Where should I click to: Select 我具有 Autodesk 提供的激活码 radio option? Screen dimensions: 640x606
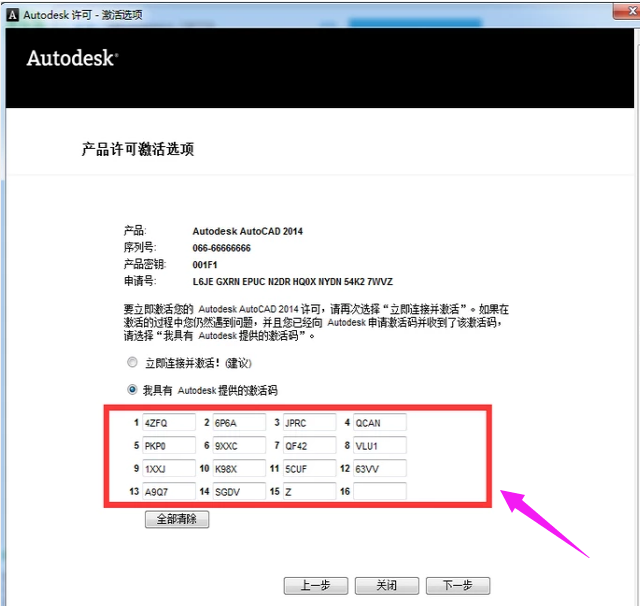pos(132,390)
